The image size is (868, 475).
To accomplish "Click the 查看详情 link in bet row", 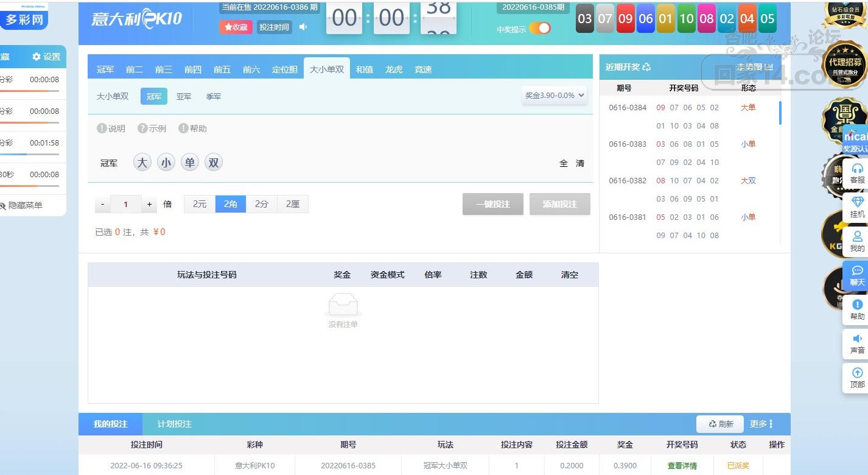I will 682,465.
